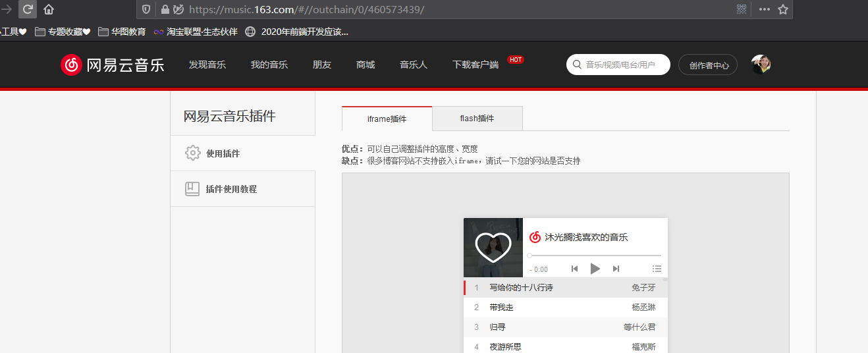Select 插件使用教程 in the sidebar
The height and width of the screenshot is (353, 868).
242,189
